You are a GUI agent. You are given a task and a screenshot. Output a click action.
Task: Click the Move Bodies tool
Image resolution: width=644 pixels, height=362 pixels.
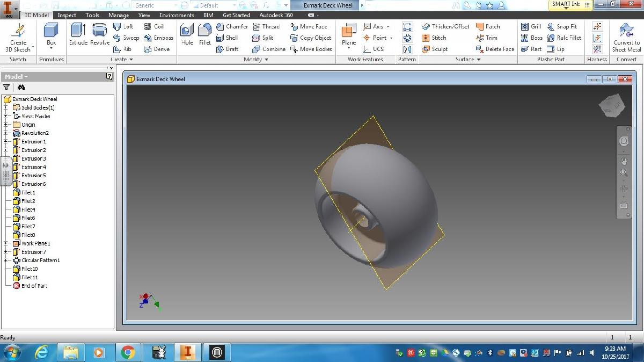[311, 49]
